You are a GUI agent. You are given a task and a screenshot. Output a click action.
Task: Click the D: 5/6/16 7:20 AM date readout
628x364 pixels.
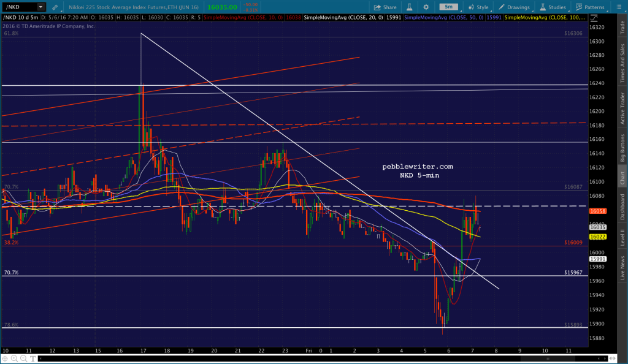tap(64, 18)
